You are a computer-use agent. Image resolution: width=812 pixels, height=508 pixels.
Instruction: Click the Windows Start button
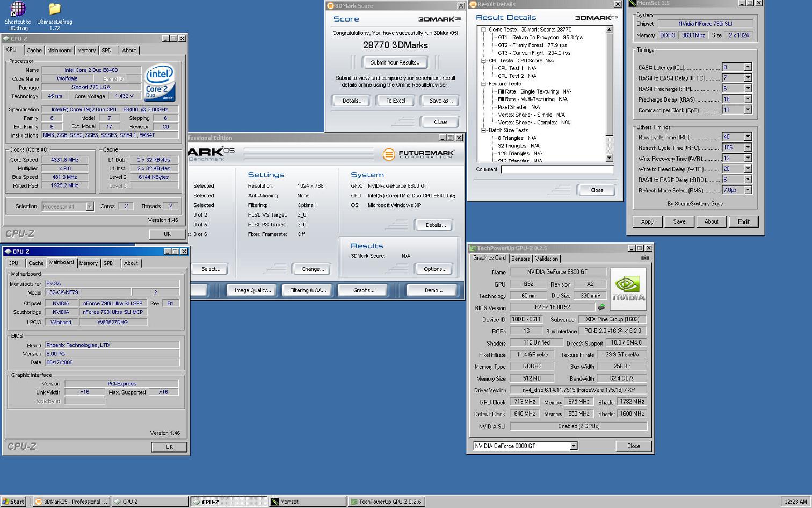[x=13, y=502]
